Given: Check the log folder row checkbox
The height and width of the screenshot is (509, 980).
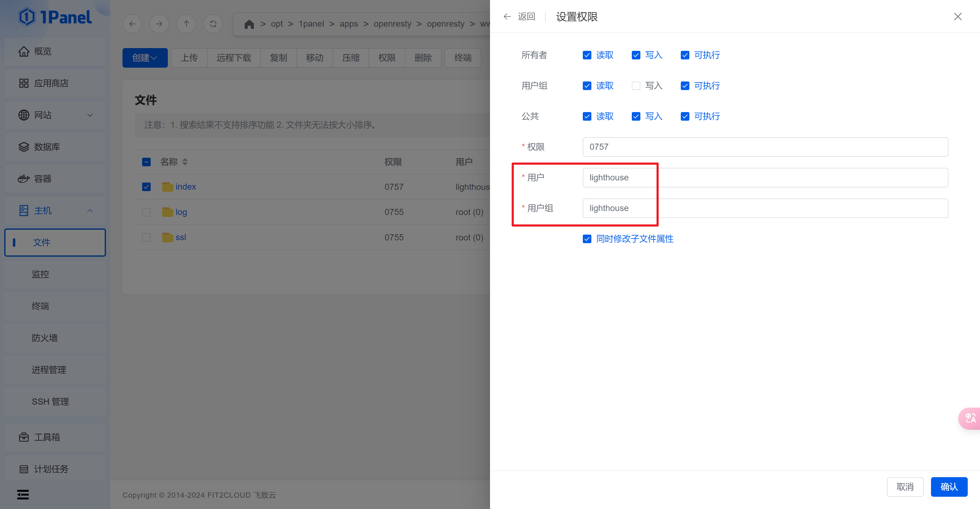Looking at the screenshot, I should click(146, 212).
